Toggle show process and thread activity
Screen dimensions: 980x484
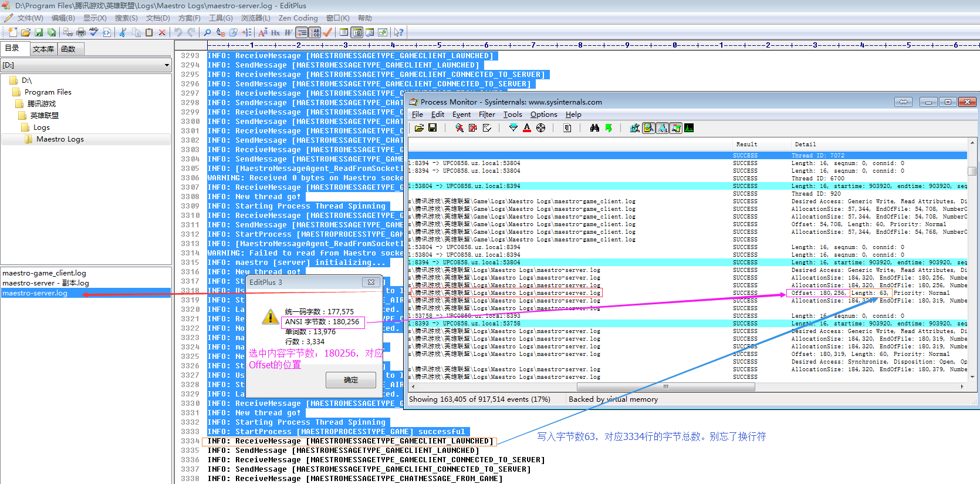pos(675,127)
